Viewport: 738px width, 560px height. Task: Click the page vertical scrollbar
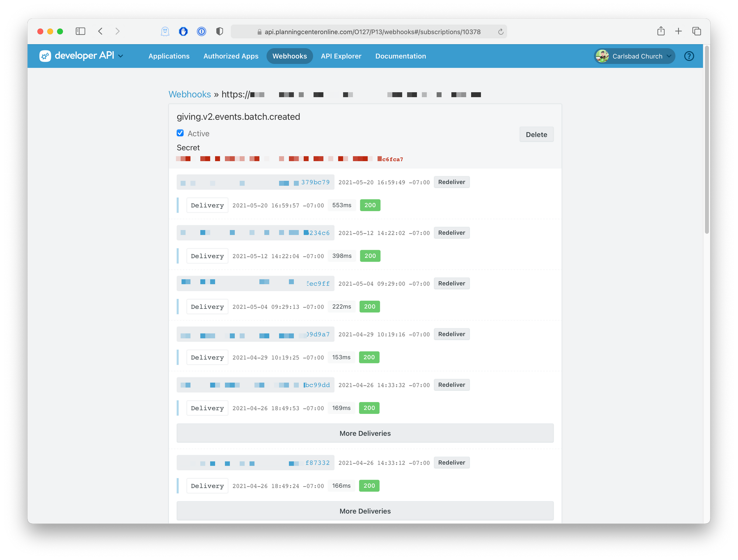click(707, 140)
